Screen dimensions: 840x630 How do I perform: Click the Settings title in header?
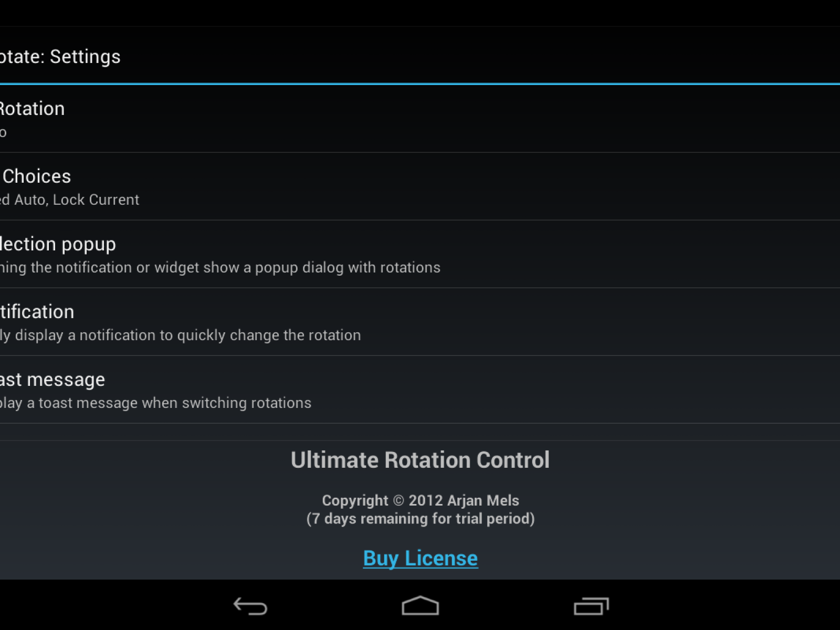[x=85, y=57]
